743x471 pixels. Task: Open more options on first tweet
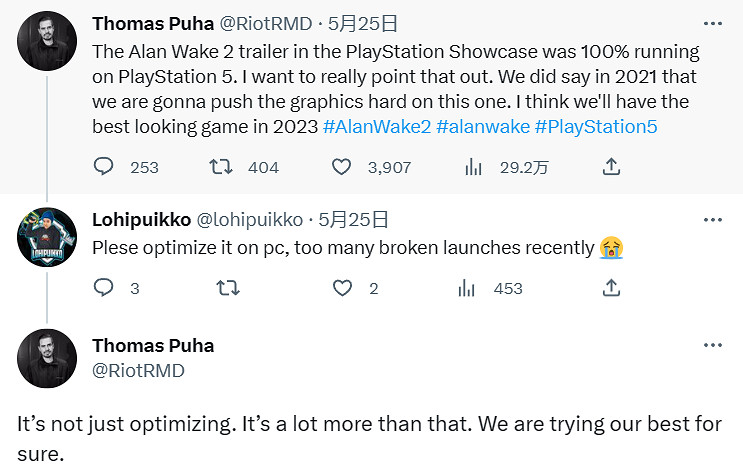click(712, 22)
